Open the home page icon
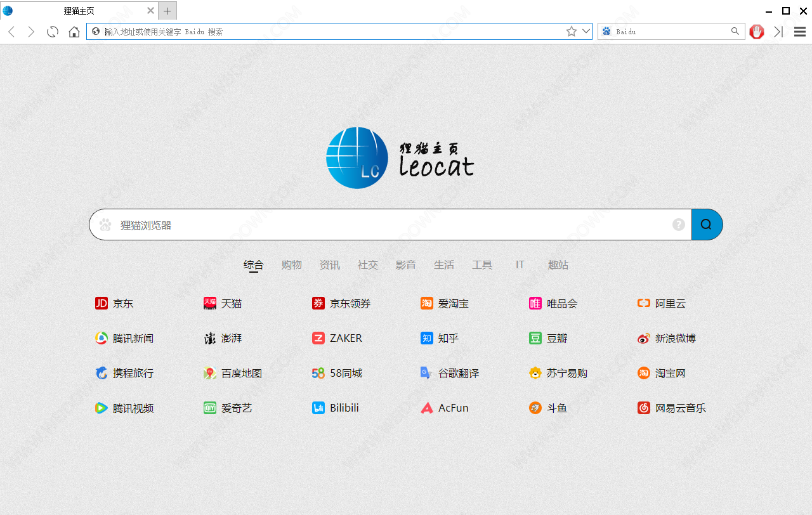Viewport: 812px width, 515px height. pyautogui.click(x=74, y=32)
